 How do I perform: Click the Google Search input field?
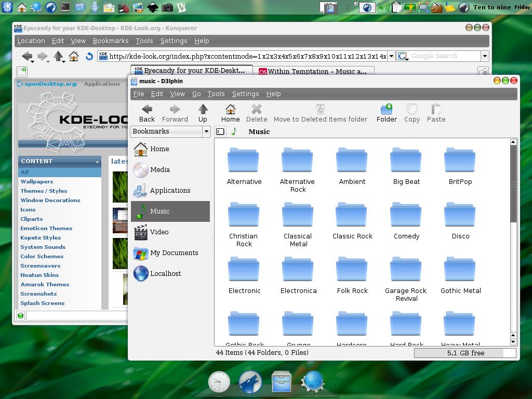click(445, 56)
